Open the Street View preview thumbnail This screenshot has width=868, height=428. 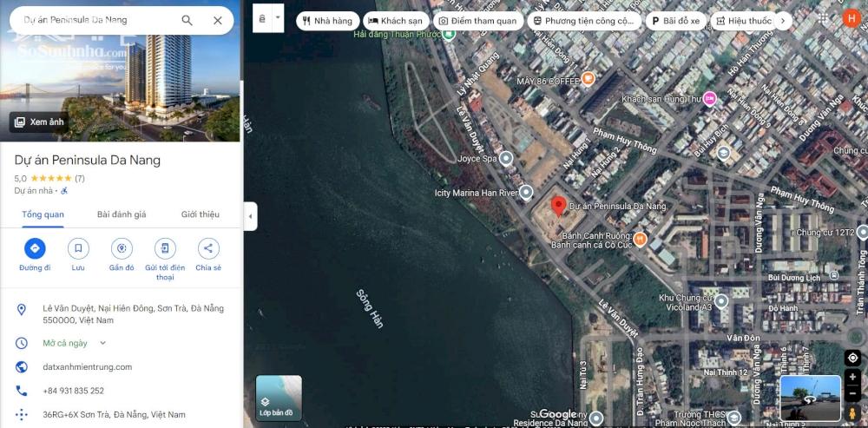click(x=811, y=398)
